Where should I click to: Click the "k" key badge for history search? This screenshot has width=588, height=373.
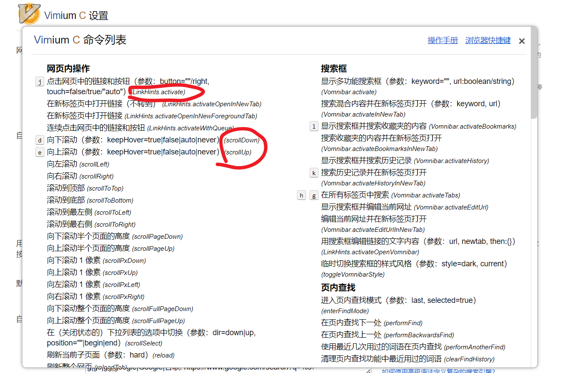pos(314,173)
